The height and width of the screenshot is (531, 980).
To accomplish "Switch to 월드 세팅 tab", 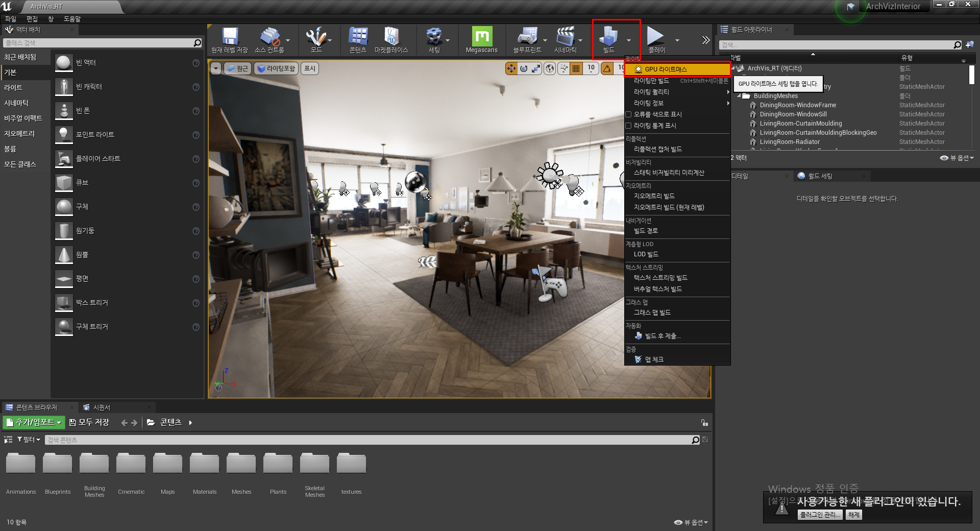I will coord(820,176).
